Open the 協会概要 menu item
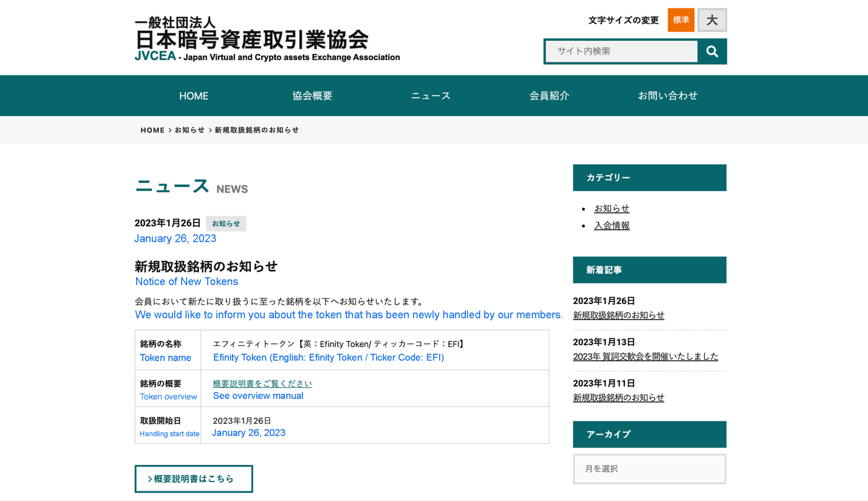Viewport: 868px width, 501px height. 312,96
